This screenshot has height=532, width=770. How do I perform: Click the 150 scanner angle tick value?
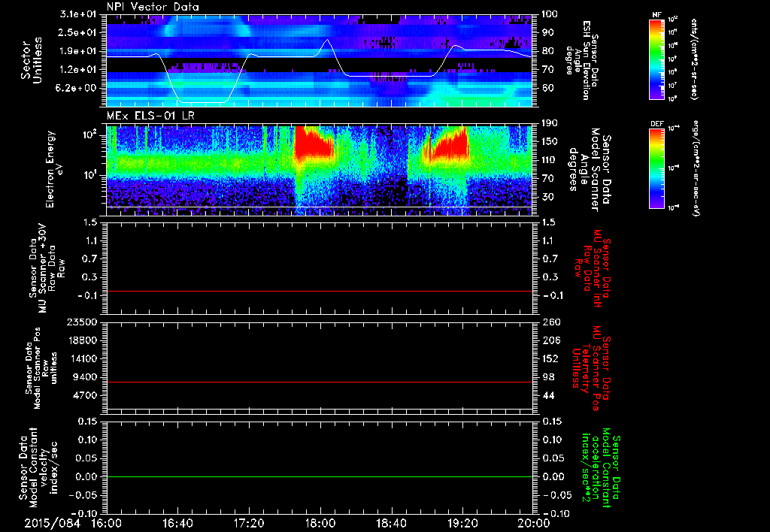tap(550, 142)
